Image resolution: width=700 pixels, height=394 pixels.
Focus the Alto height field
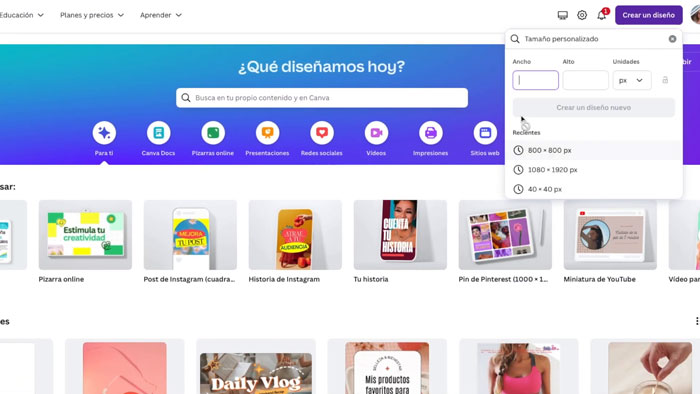(585, 80)
